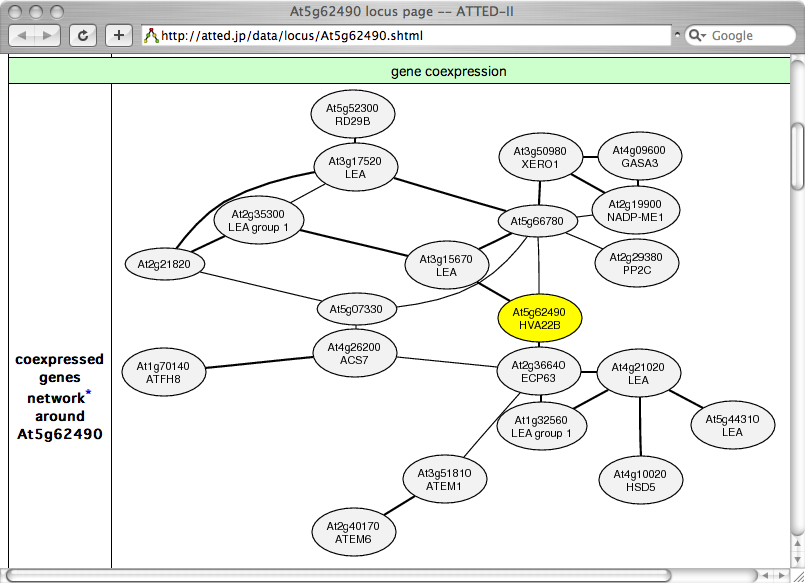Open the search magnifier engine dropdown

click(697, 36)
